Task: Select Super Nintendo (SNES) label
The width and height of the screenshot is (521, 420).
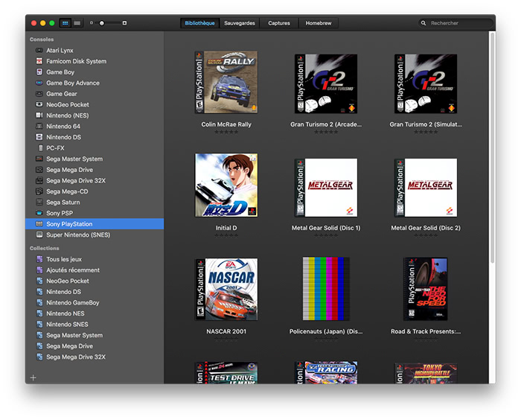Action: click(78, 235)
